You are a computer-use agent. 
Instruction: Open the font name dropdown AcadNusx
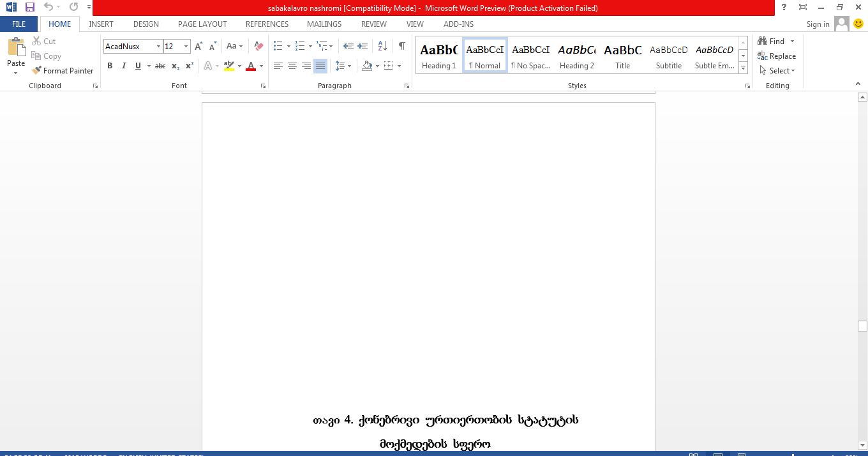[159, 46]
